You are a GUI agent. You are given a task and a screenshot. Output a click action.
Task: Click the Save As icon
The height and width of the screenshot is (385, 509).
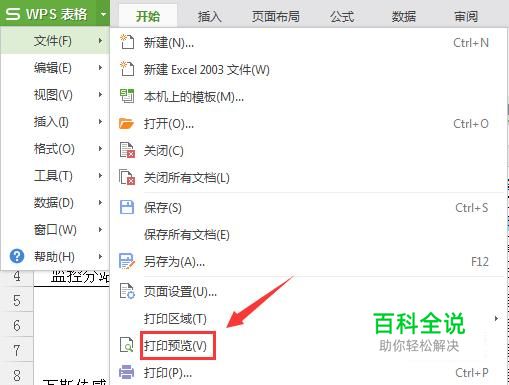pos(127,261)
